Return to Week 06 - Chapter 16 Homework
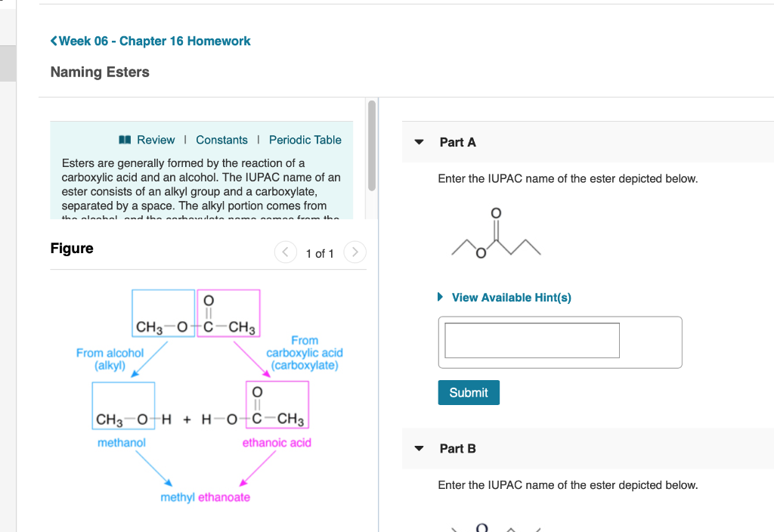Viewport: 774px width, 532px height. click(x=155, y=42)
